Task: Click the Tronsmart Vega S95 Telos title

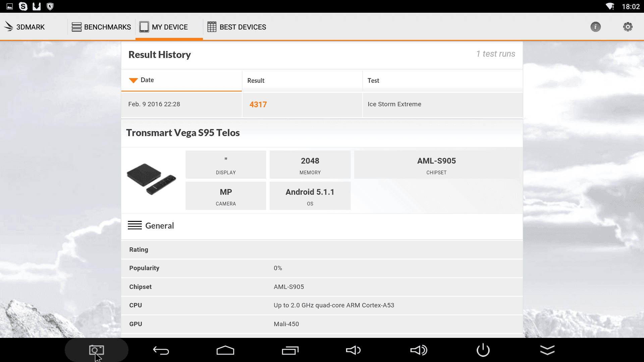Action: coord(183,133)
